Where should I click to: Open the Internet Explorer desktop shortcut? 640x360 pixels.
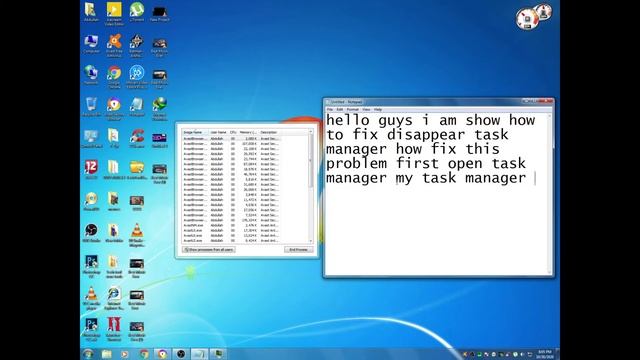point(114,298)
